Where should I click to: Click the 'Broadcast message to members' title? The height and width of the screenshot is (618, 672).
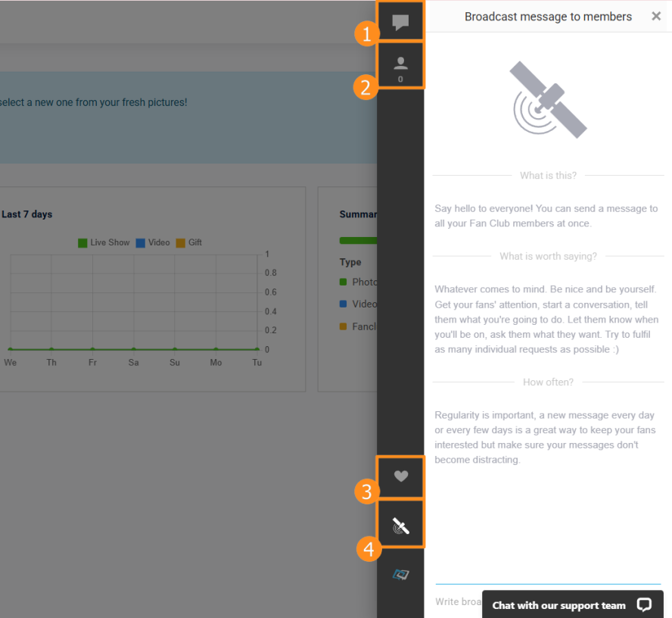click(548, 17)
